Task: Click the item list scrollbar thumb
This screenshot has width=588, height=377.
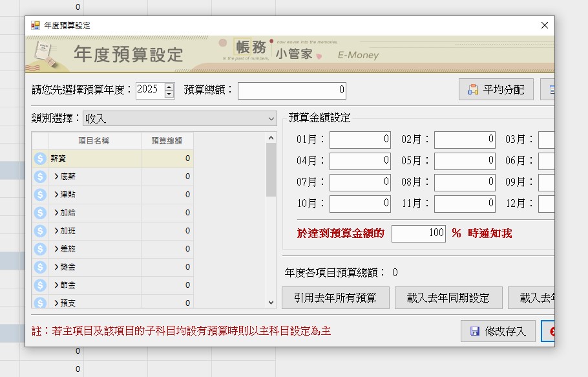Action: (x=271, y=169)
